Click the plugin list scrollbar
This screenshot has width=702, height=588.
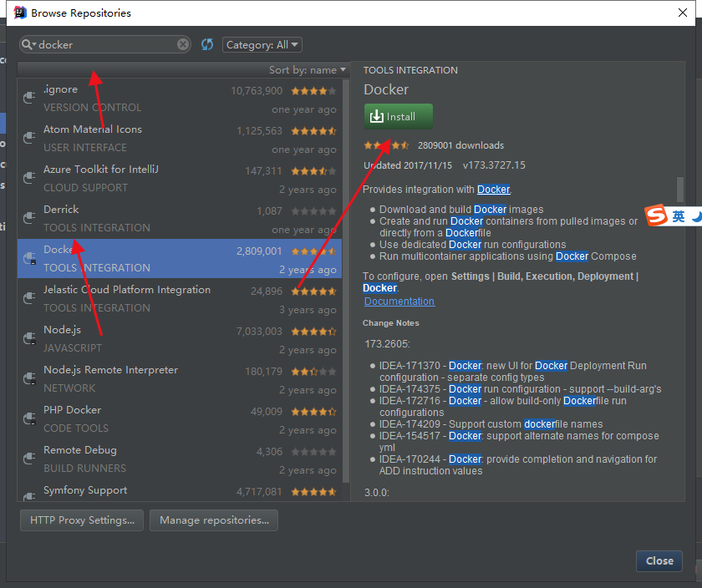(x=346, y=281)
